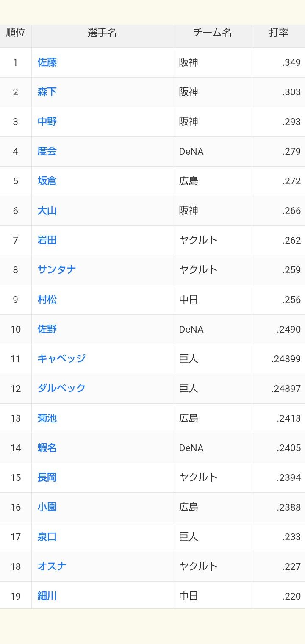Open キャベッジ player page
Image resolution: width=305 pixels, height=644 pixels.
pyautogui.click(x=61, y=359)
